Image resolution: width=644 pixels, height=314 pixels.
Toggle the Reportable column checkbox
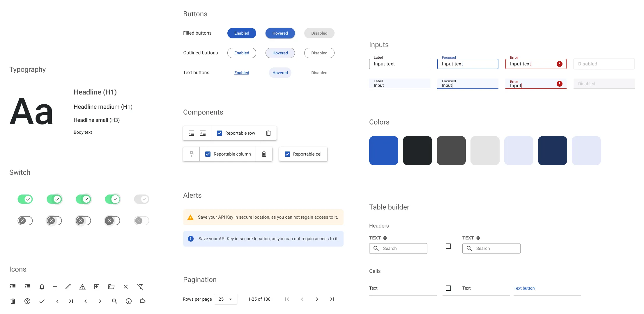[208, 154]
